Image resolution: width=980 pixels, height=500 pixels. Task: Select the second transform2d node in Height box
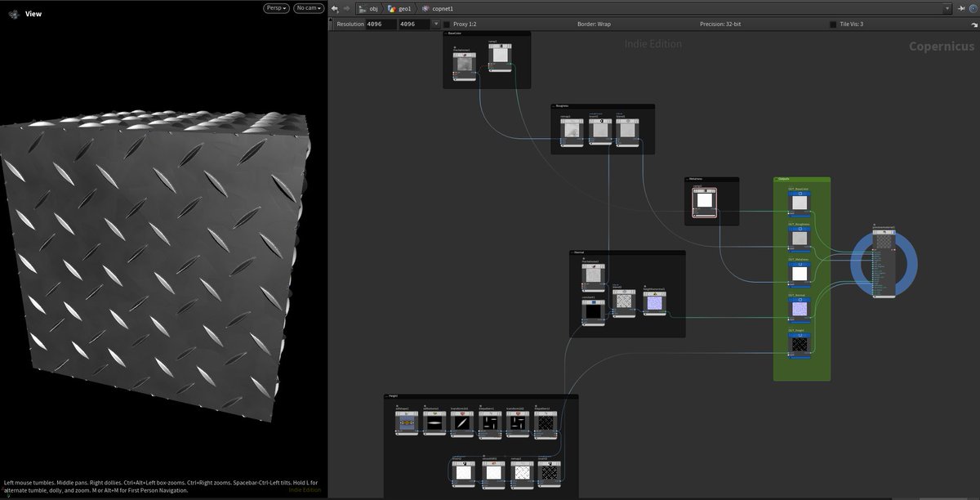pyautogui.click(x=518, y=423)
